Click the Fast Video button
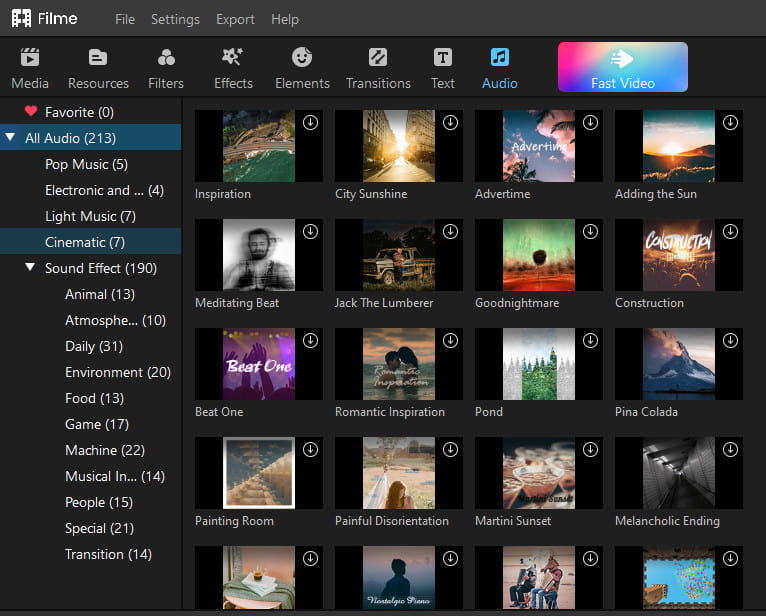This screenshot has height=616, width=766. click(x=622, y=67)
